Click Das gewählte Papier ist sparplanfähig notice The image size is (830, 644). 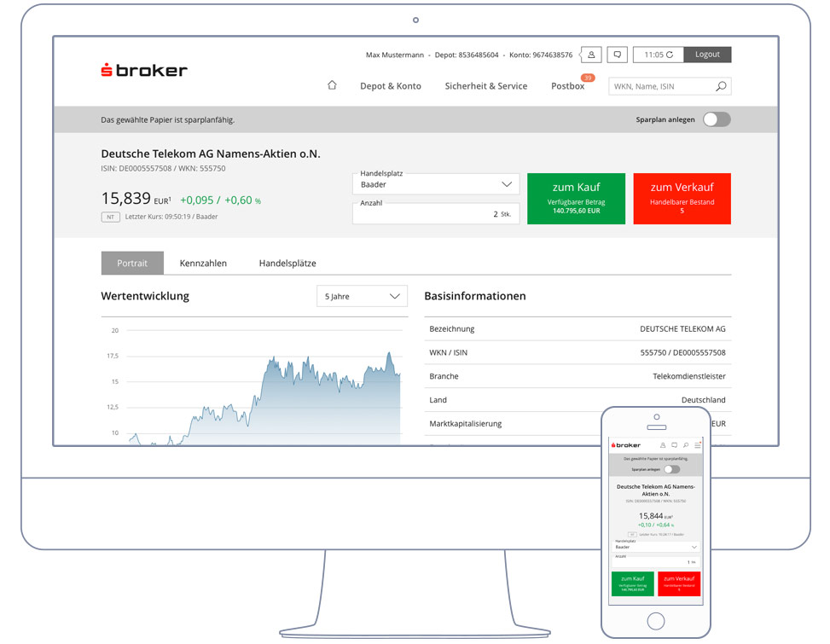pos(168,120)
